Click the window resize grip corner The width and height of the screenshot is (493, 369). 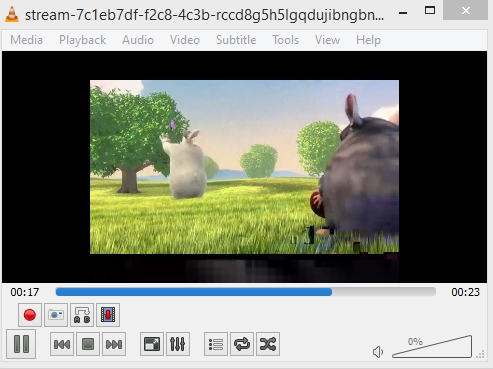point(480,354)
